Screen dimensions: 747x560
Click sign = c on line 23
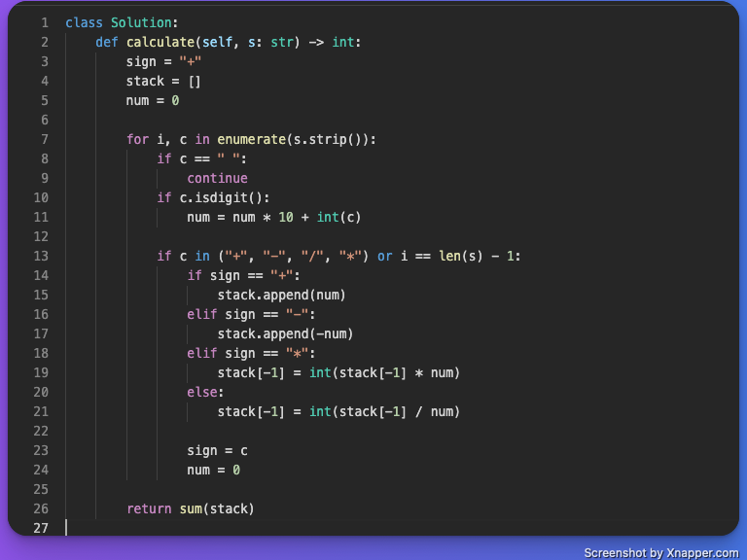point(217,450)
